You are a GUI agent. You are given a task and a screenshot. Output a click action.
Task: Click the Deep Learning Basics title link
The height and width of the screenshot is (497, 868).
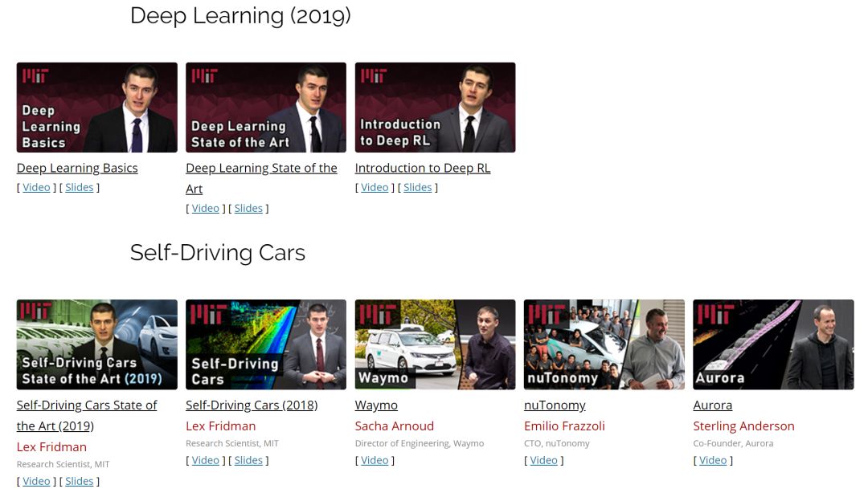click(x=77, y=168)
